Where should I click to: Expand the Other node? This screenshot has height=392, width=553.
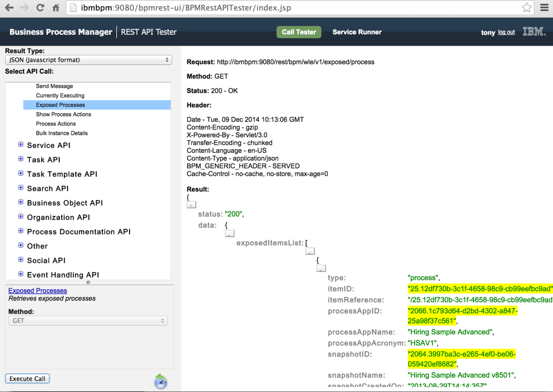20,245
